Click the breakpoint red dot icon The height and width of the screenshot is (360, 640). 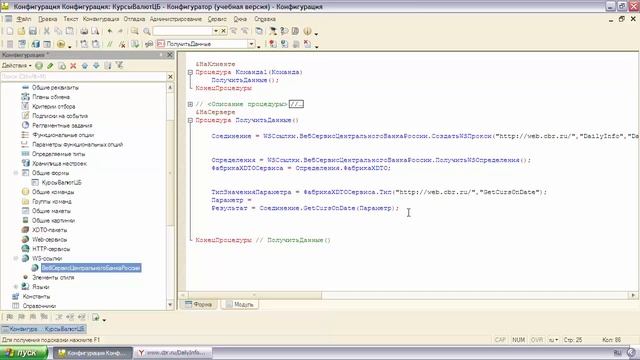tap(273, 44)
